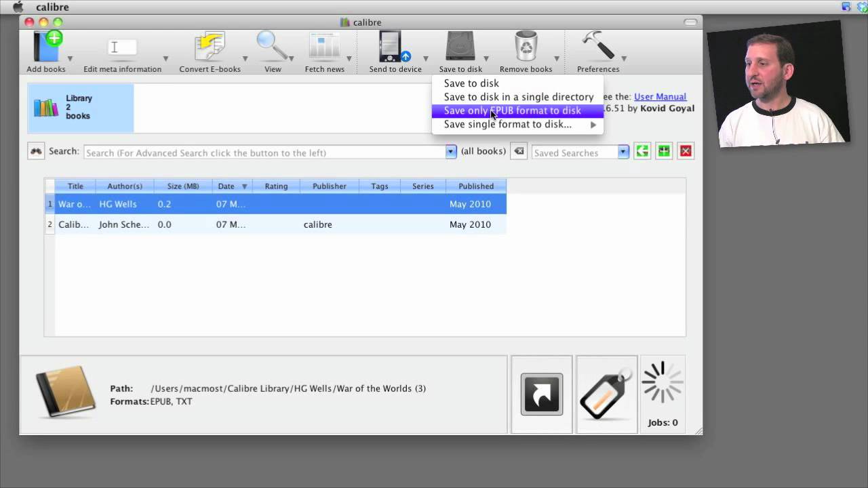Choose Save only EPUB format to disk

[517, 110]
